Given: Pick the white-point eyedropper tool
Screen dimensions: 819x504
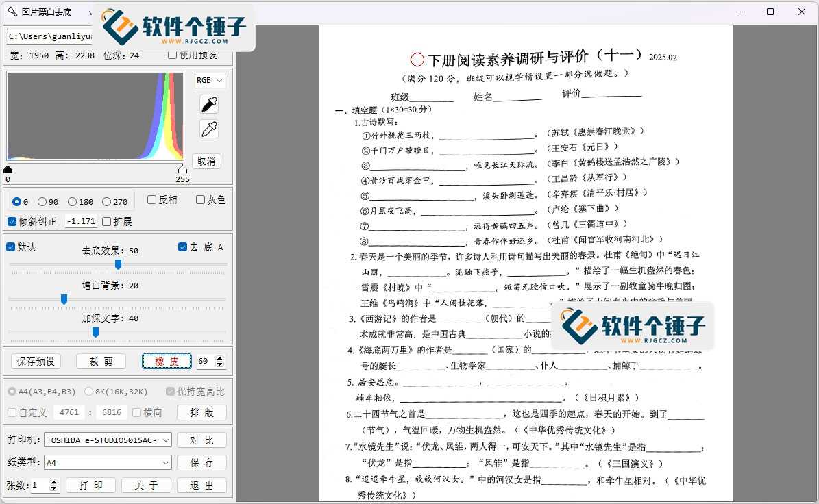Looking at the screenshot, I should (210, 129).
